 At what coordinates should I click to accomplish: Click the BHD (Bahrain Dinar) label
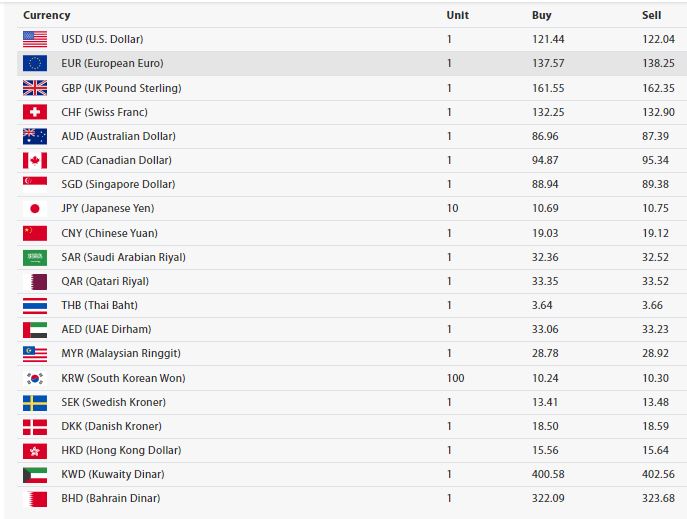[x=111, y=498]
